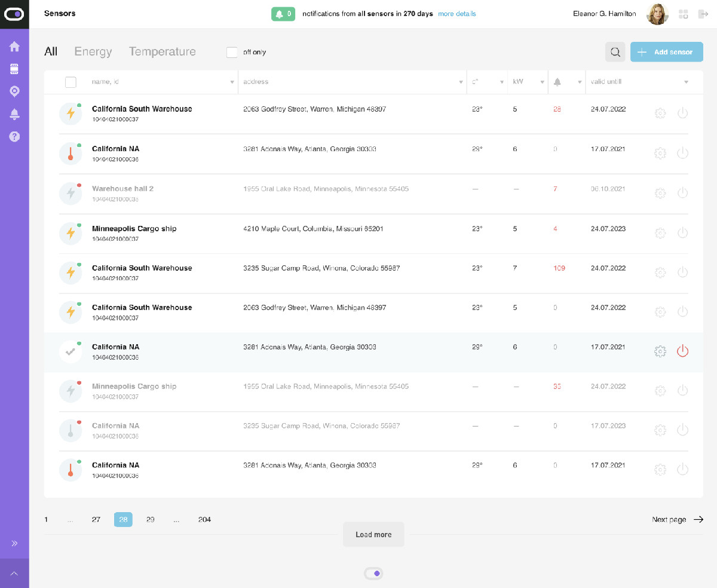Open the 'address' column dropdown arrow

461,82
